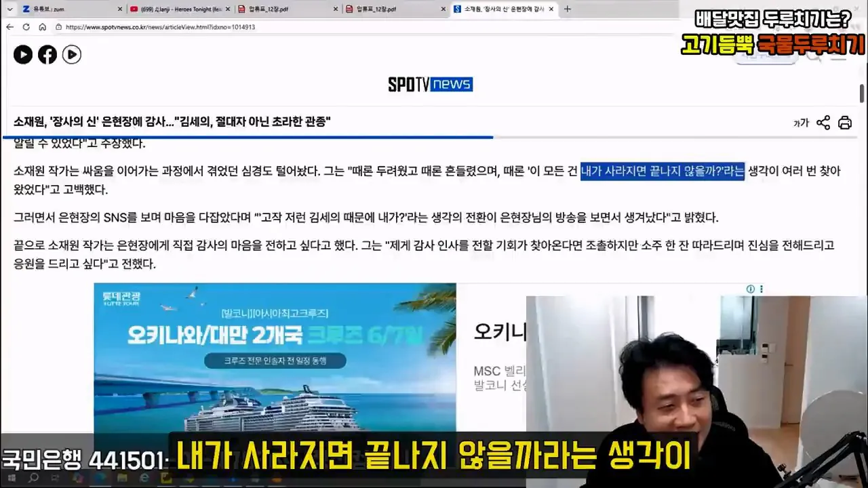The width and height of the screenshot is (868, 488).
Task: Open the Okinawa/Taiwan cruise ad banner
Action: pos(275,357)
